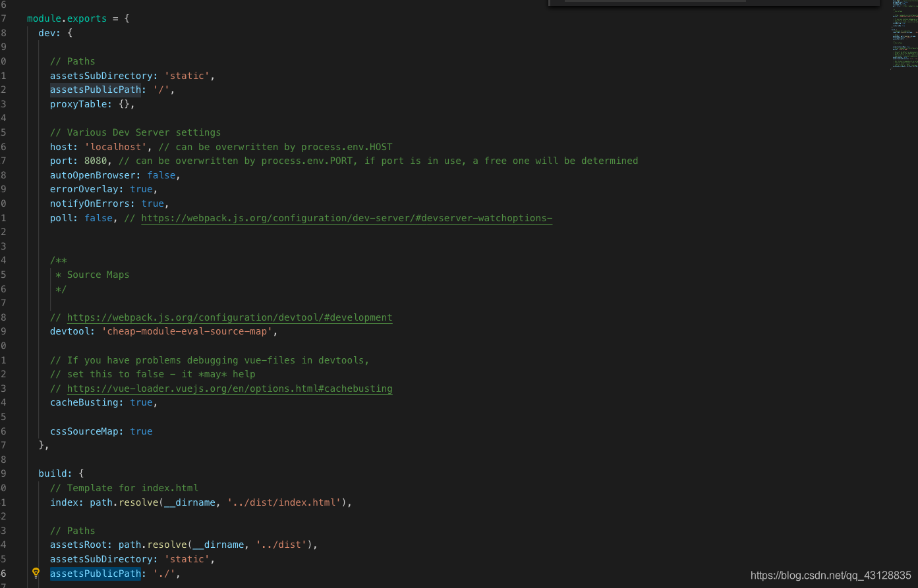This screenshot has width=918, height=588.
Task: Click the port 8080 value
Action: [x=96, y=161]
